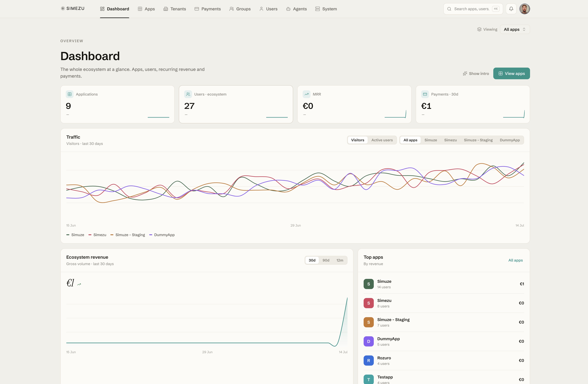Open the Agents section

tap(297, 9)
